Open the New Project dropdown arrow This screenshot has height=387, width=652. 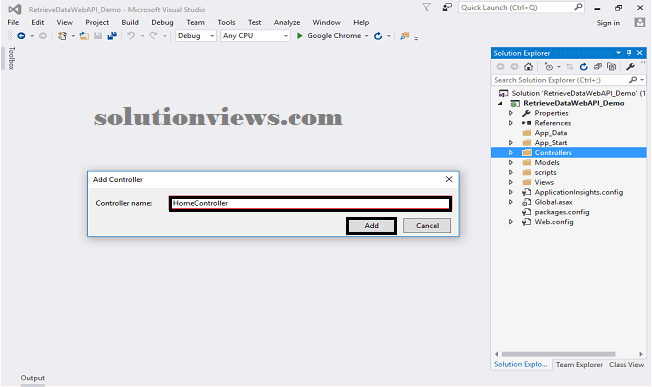tap(73, 36)
